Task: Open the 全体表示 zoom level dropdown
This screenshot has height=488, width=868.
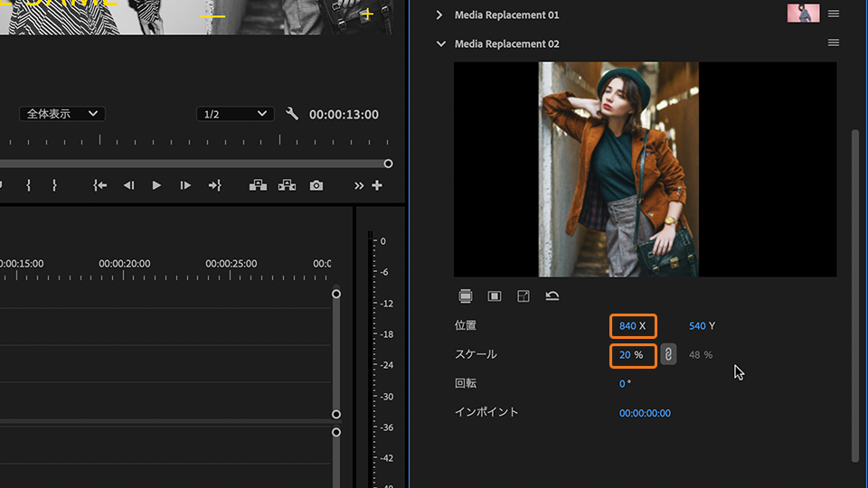Action: [62, 114]
